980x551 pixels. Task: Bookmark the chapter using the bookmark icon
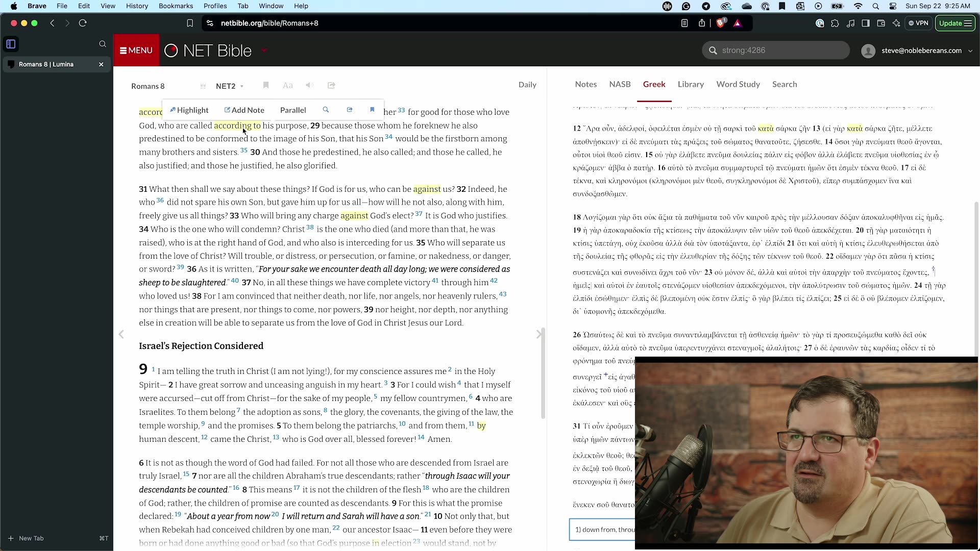[266, 85]
